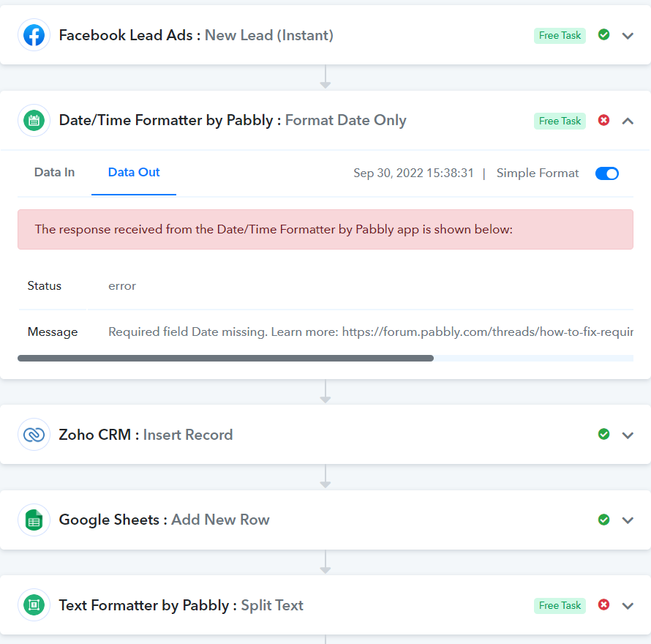Click red error icon on Text Formatter step
The width and height of the screenshot is (651, 644).
click(x=603, y=604)
